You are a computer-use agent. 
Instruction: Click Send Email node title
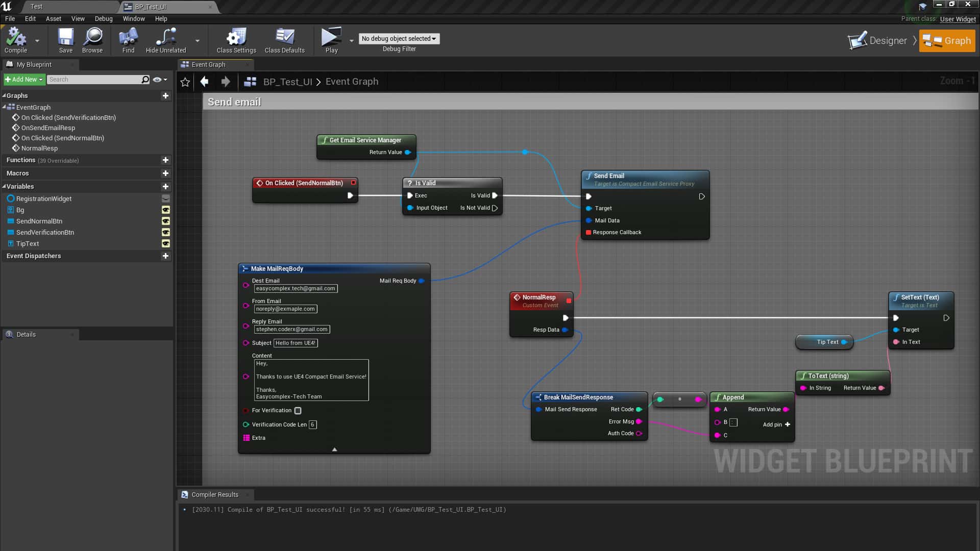coord(609,176)
